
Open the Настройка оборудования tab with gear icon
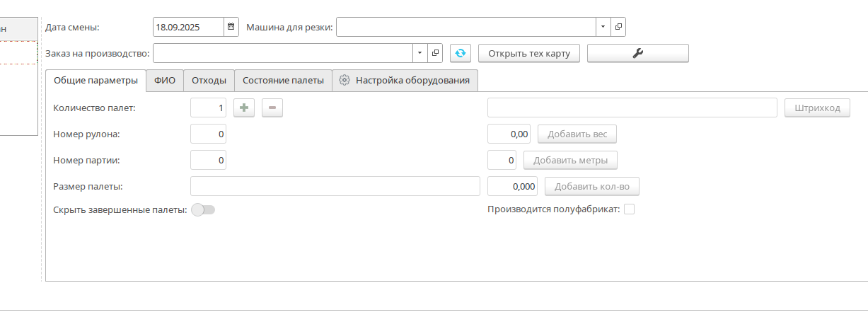[405, 81]
